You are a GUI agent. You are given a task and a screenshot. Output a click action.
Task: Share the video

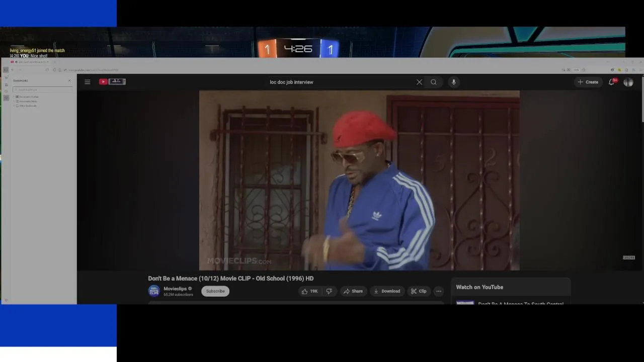353,291
